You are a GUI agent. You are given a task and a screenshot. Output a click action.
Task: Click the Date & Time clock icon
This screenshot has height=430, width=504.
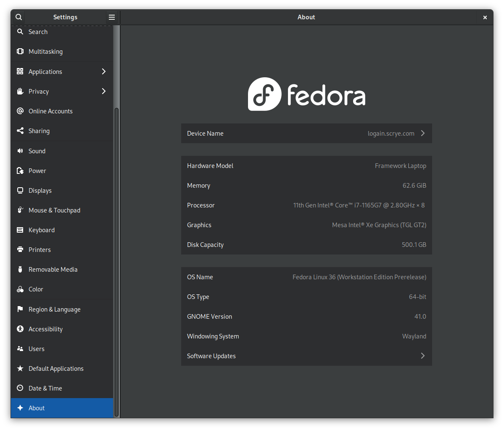tap(20, 388)
